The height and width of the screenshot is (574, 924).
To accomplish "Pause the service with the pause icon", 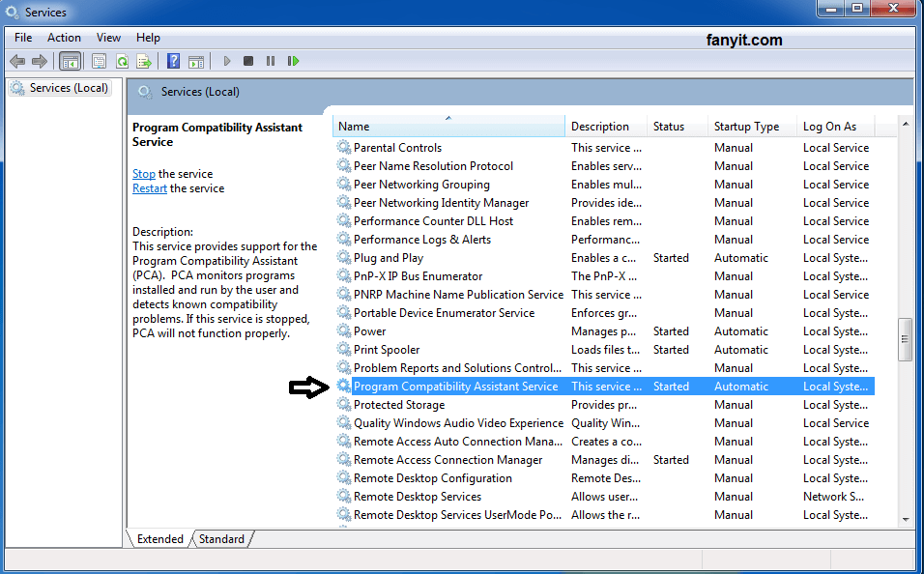I will [272, 61].
